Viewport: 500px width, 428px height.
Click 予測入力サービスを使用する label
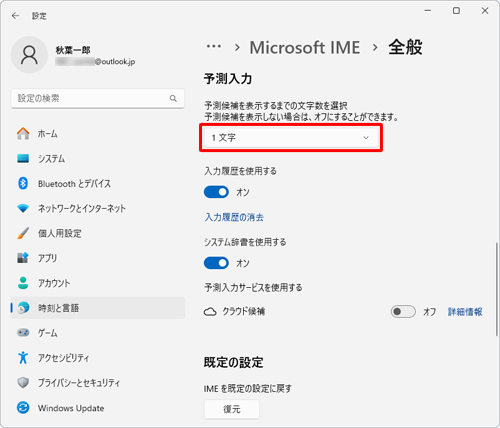253,287
